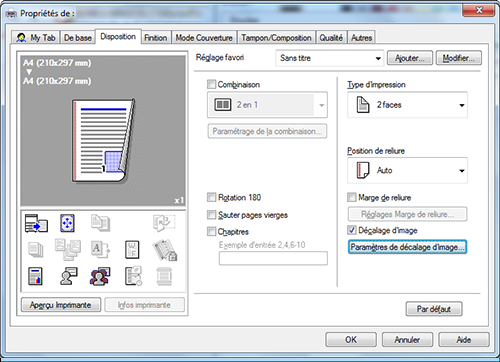Click the printer icon in the title bar

[x=11, y=14]
